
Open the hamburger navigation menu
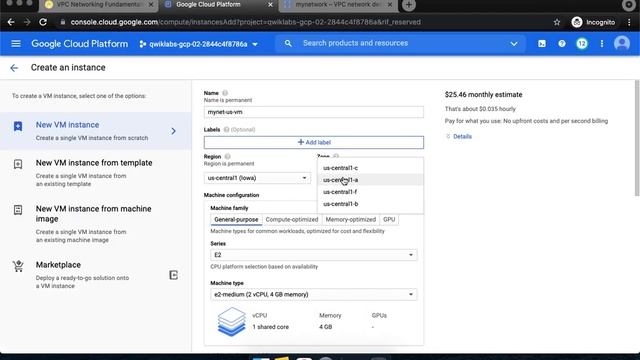[16, 43]
